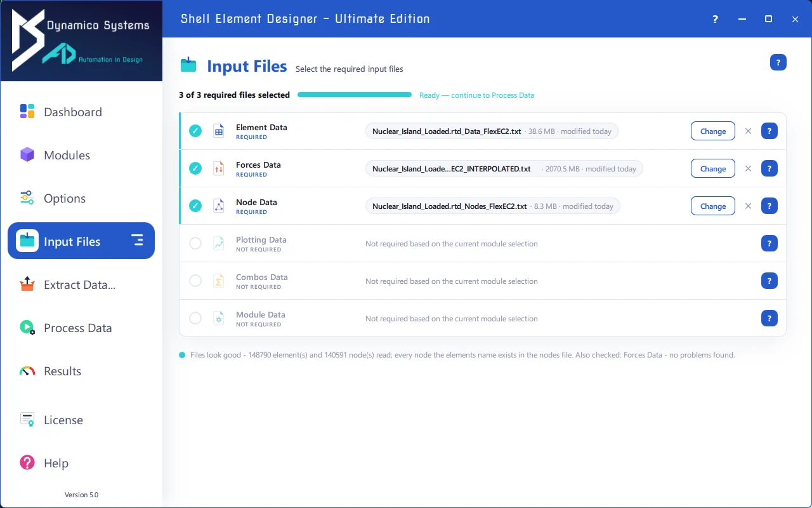Open help for the Element Data row
Viewport: 812px width, 508px height.
pos(769,131)
